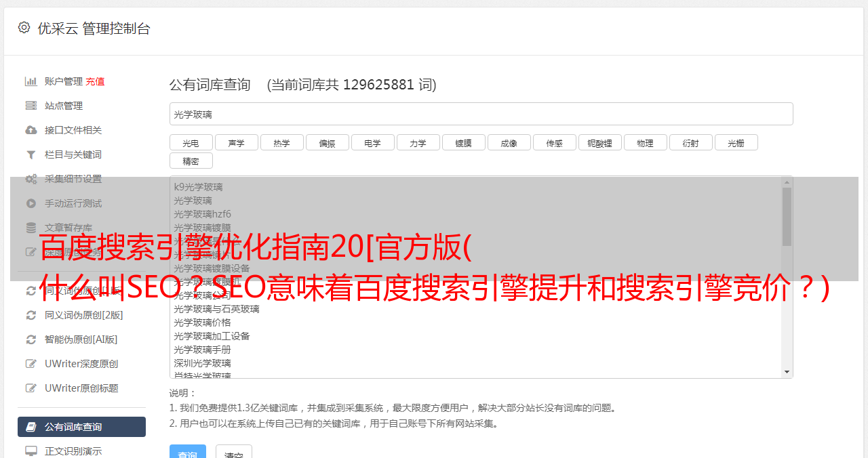Click the 电学 tag button
Viewport: 868px width, 458px height.
(372, 142)
